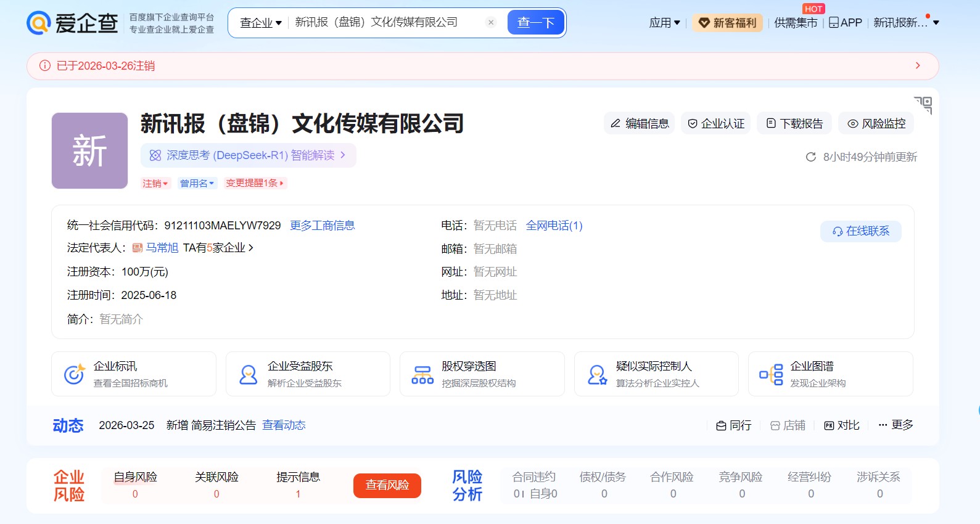Open 企业受益股东 person icon
Screen dimensions: 980x524
pyautogui.click(x=249, y=374)
